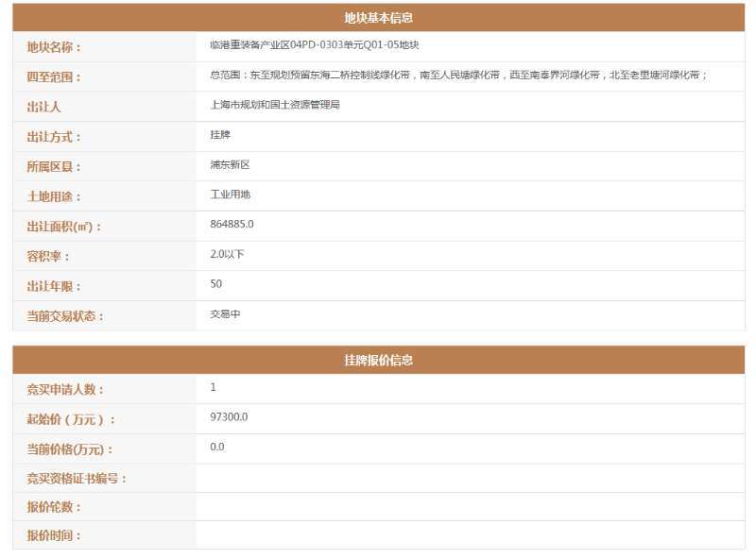Click the 总范围 boundary description text
756x558 pixels.
(x=459, y=75)
